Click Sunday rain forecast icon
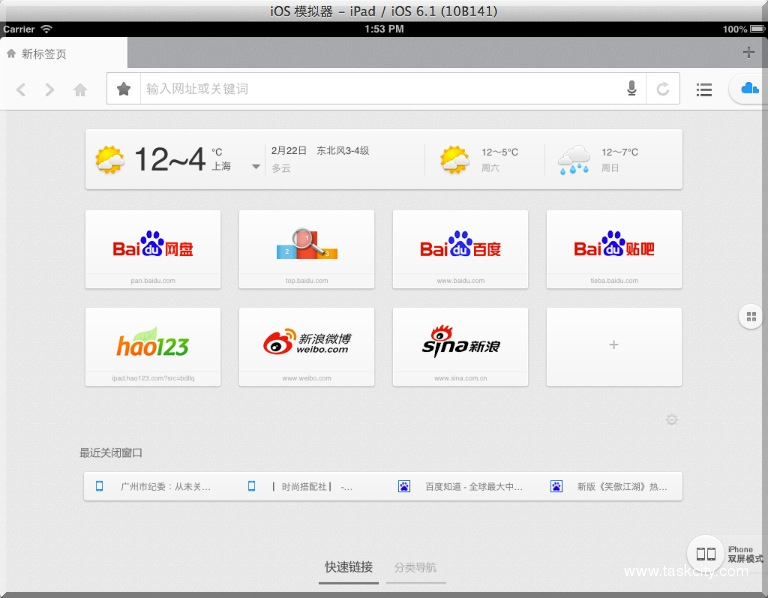Image resolution: width=768 pixels, height=598 pixels. [x=574, y=160]
